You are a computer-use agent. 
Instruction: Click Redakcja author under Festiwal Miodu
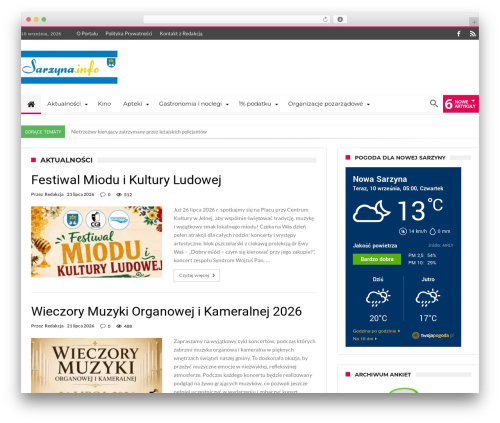(54, 194)
